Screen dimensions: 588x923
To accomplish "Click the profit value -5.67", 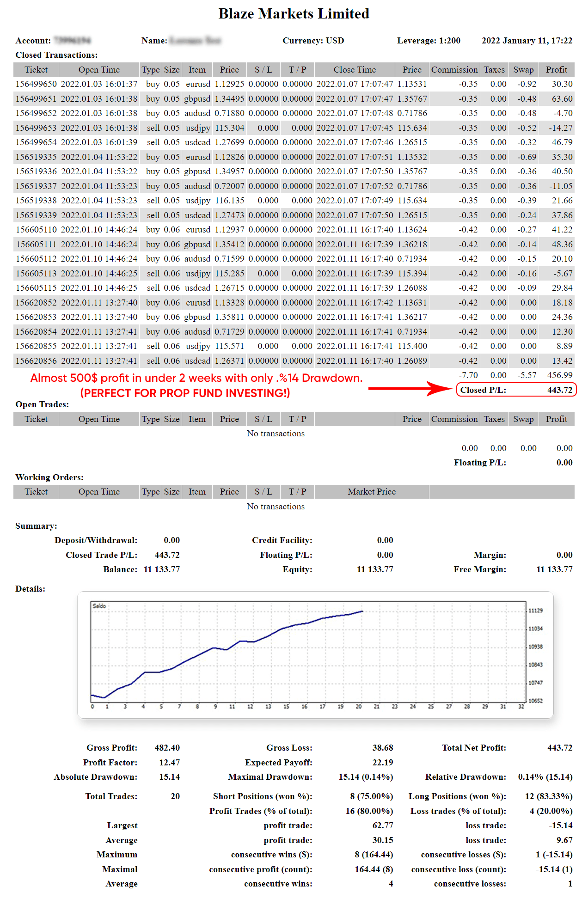I will tap(563, 274).
